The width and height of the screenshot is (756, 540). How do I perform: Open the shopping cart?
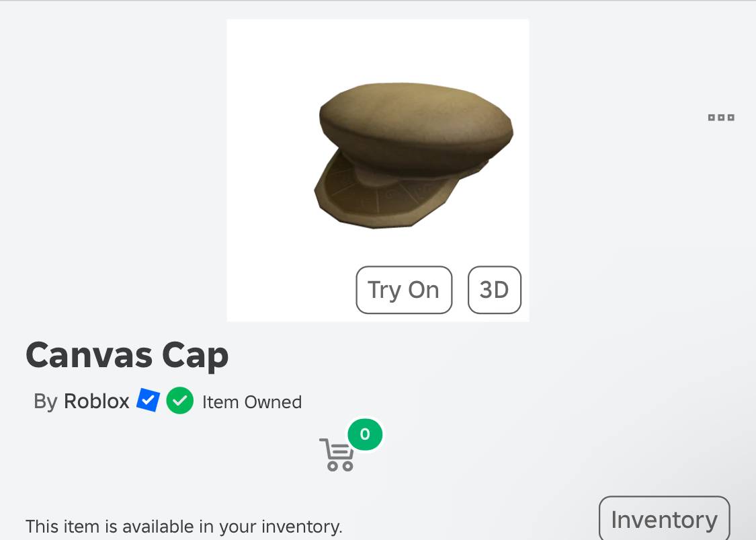point(337,455)
